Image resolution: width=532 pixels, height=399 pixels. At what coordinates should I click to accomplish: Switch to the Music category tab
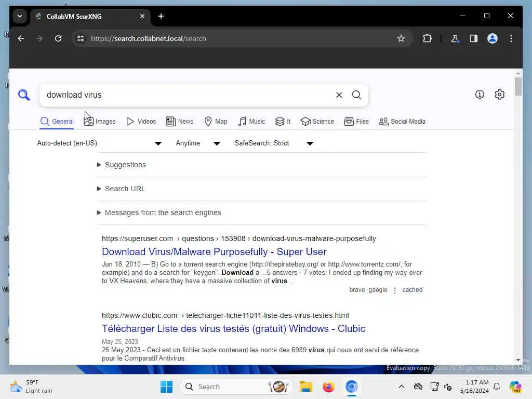tap(251, 122)
